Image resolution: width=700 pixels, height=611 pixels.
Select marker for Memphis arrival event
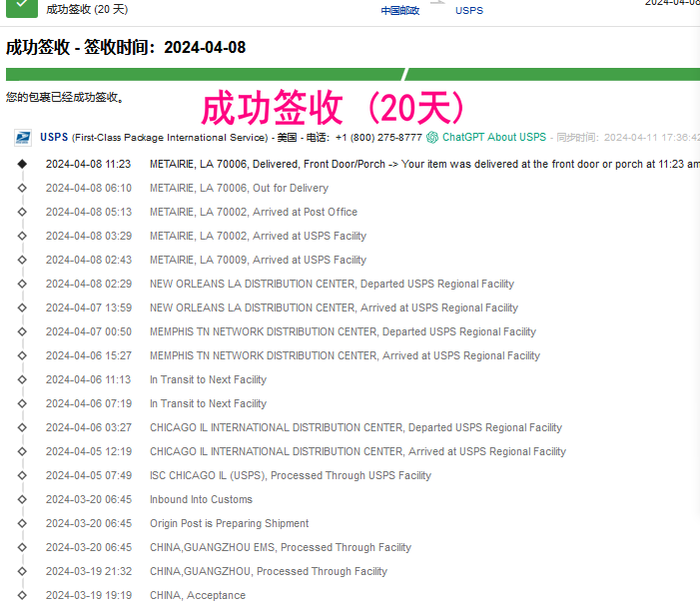coord(22,355)
